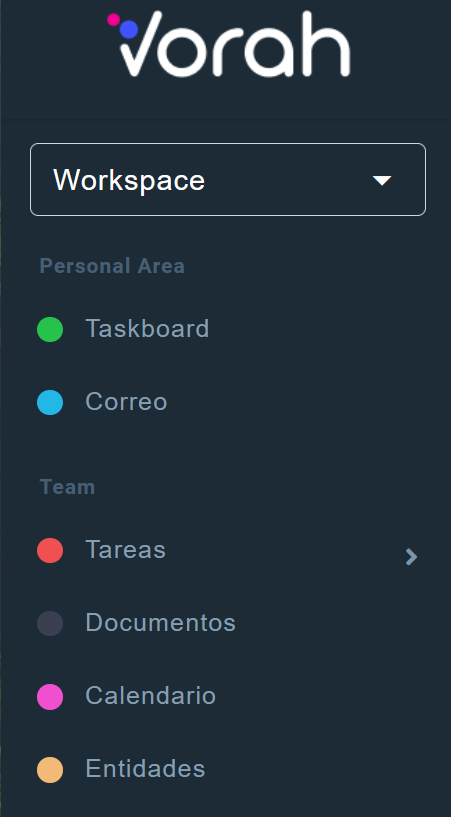Click the Personal Area section heading
This screenshot has height=817, width=451.
click(112, 266)
